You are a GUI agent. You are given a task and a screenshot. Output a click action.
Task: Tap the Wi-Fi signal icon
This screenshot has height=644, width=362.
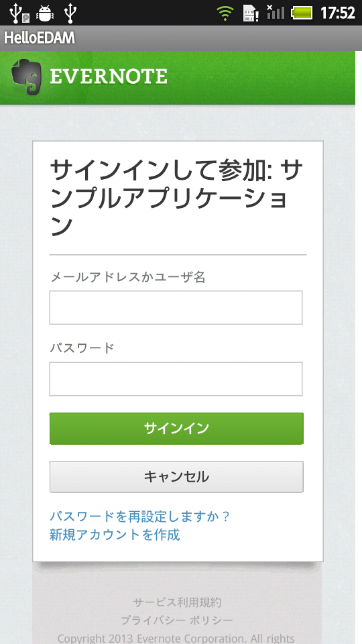[225, 13]
